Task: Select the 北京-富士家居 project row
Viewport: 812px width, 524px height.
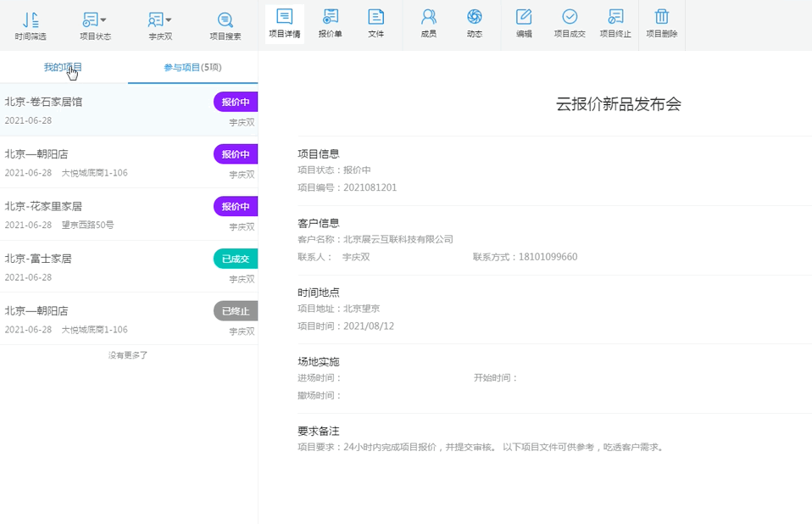Action: pos(129,266)
